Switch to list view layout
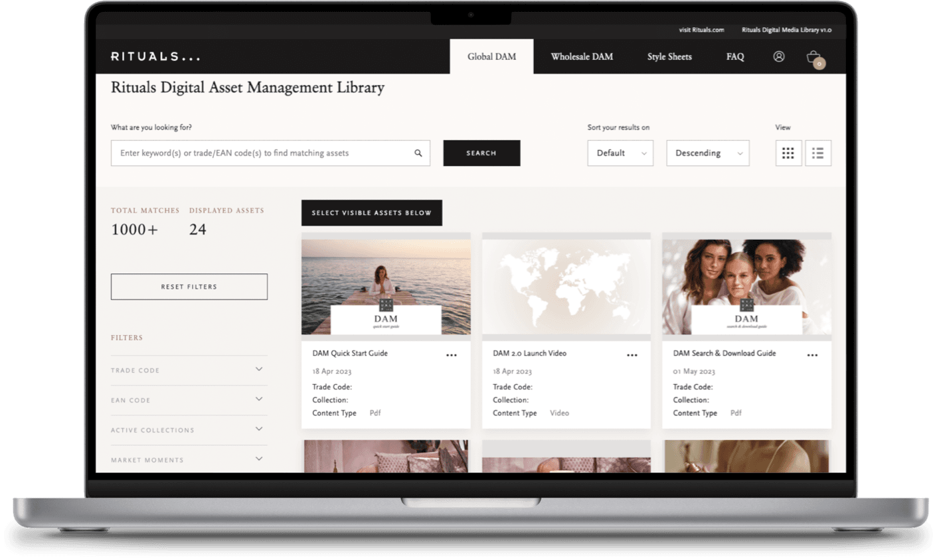The height and width of the screenshot is (560, 937). coord(817,153)
